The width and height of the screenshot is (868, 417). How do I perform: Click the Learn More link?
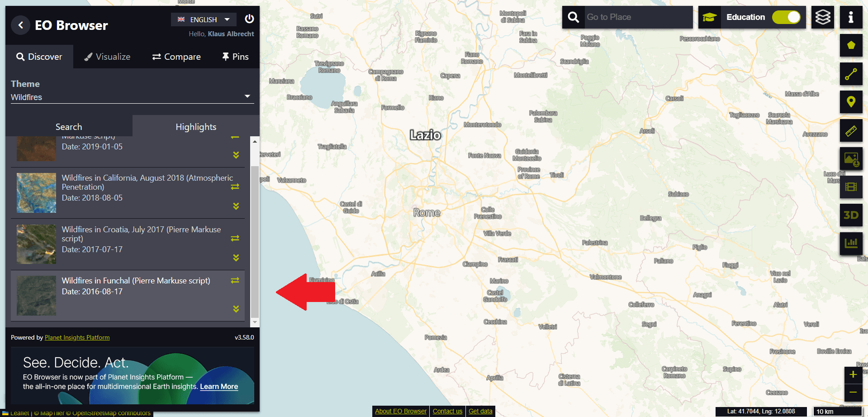(x=219, y=387)
